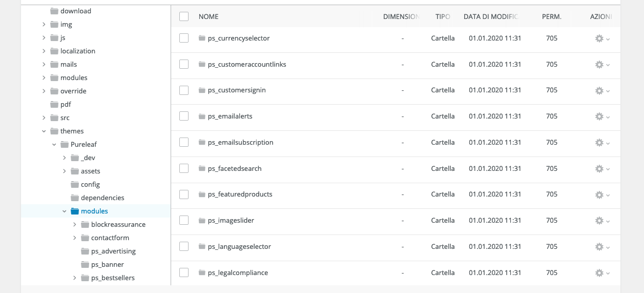Expand the blockreassurance tree folder
The height and width of the screenshot is (293, 644).
[x=75, y=224]
